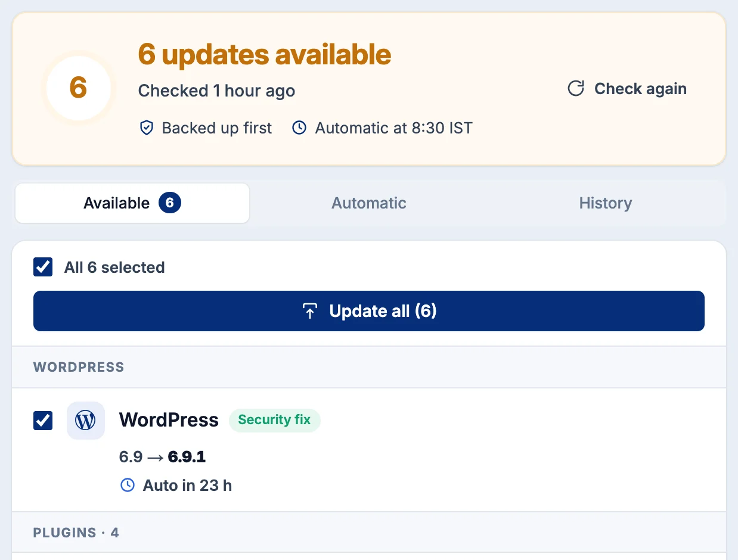Click the upload arrow icon in Update all
Viewport: 738px width, 560px height.
pyautogui.click(x=309, y=311)
